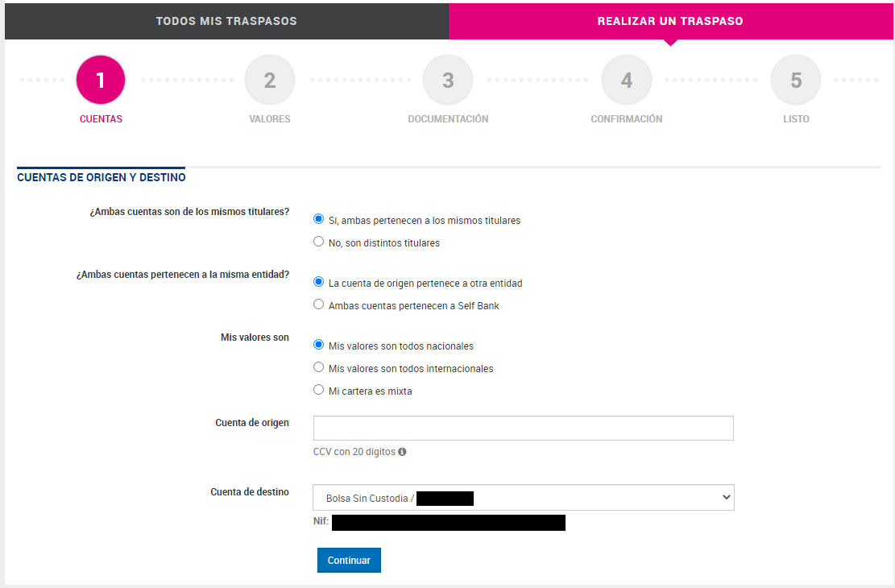Choose 'La cuenta de origen pertenece a otra entidad'
The image size is (895, 588).
319,283
